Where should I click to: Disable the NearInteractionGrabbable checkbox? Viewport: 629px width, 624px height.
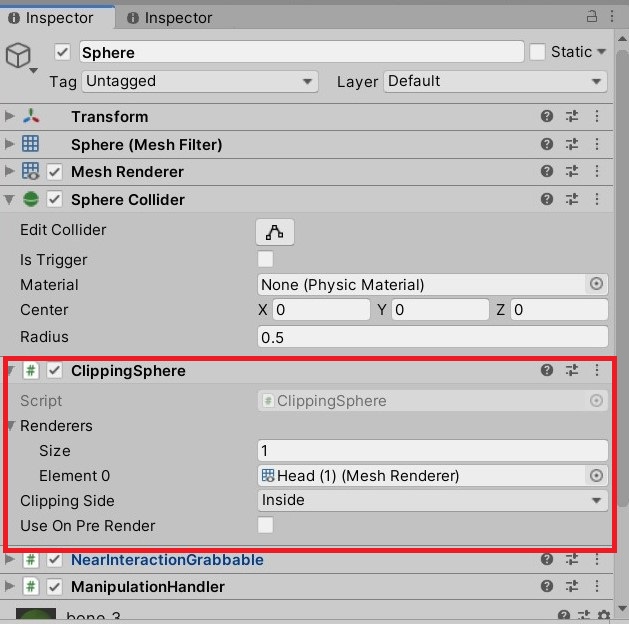[x=55, y=559]
